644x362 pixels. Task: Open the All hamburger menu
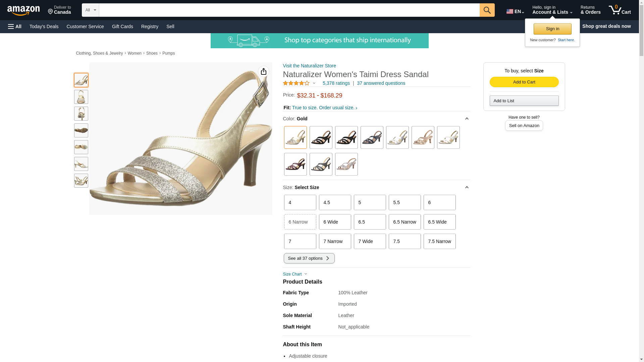click(x=15, y=26)
